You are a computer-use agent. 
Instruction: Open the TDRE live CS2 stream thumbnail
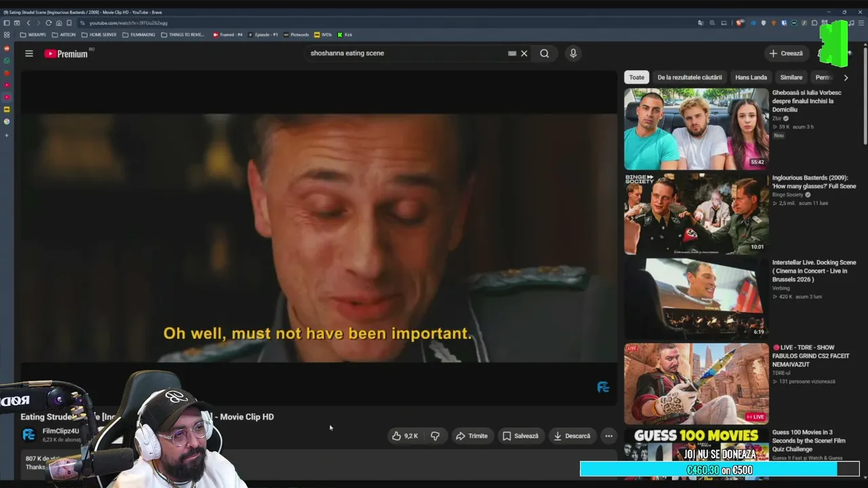point(696,384)
